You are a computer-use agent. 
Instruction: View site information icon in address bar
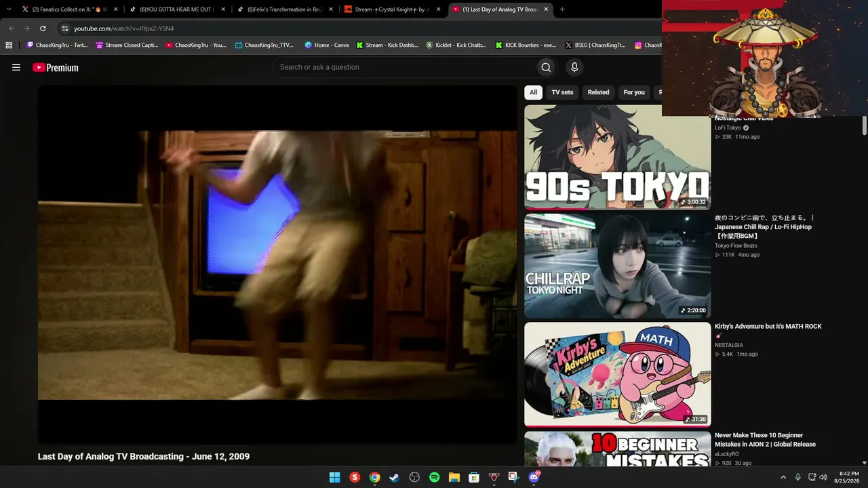point(65,28)
